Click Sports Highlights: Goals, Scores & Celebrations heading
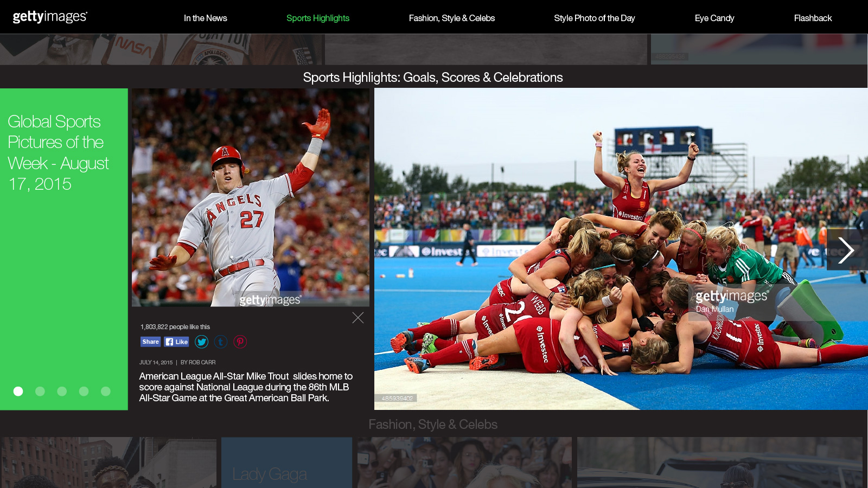The width and height of the screenshot is (868, 488). point(433,78)
